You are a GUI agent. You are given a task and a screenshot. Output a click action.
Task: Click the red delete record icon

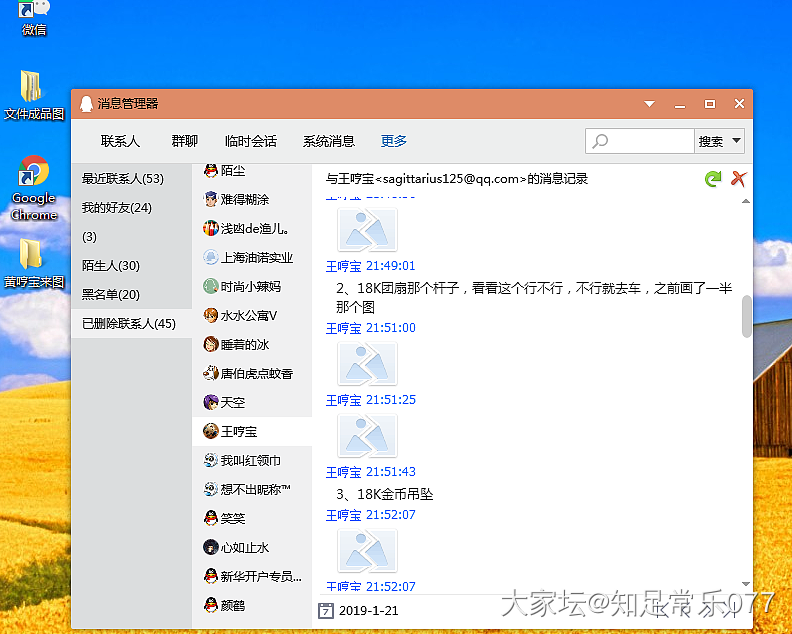coord(739,179)
